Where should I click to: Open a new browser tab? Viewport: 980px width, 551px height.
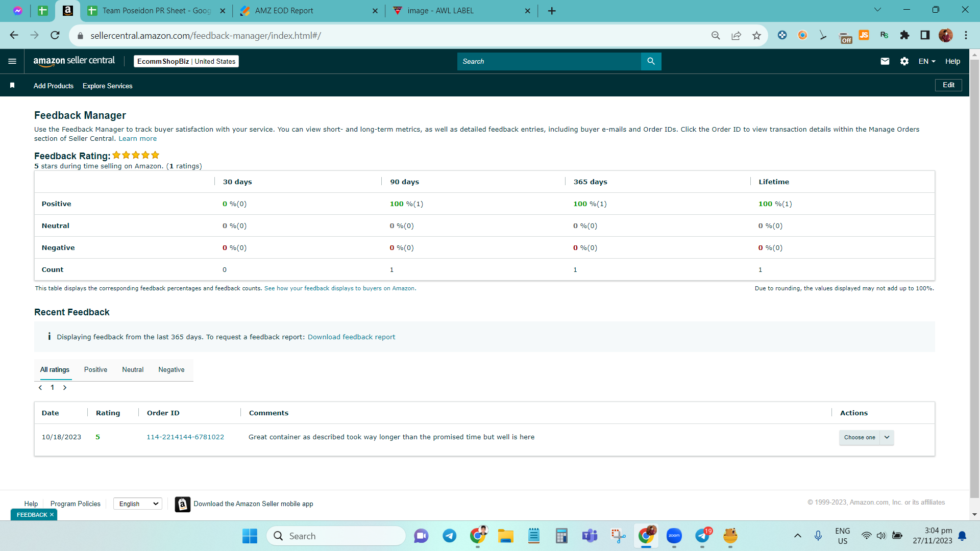(x=552, y=11)
